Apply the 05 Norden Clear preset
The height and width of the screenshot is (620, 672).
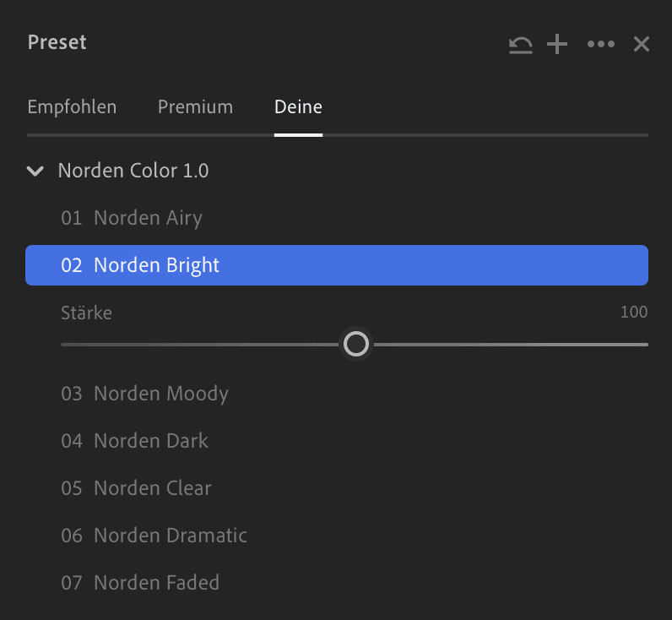(337, 488)
